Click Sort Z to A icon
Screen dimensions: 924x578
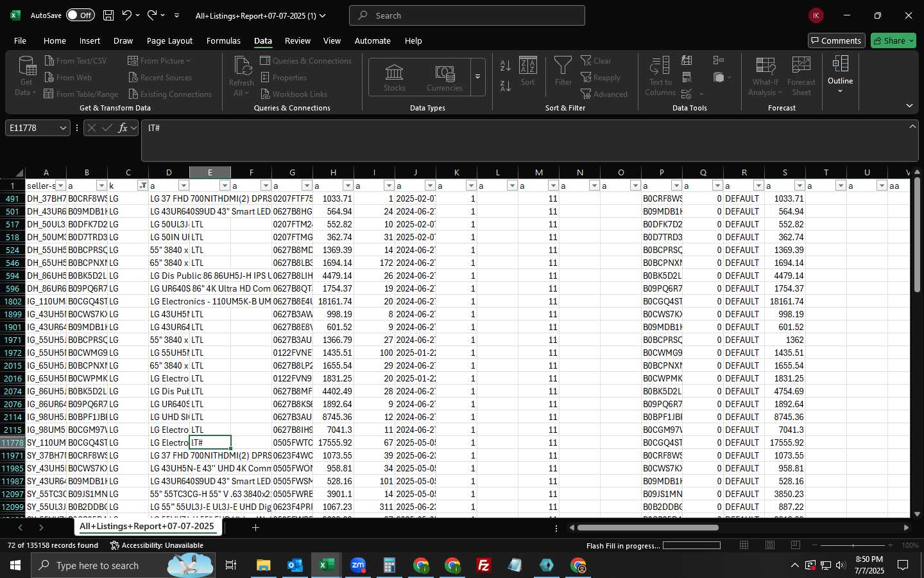pos(506,85)
